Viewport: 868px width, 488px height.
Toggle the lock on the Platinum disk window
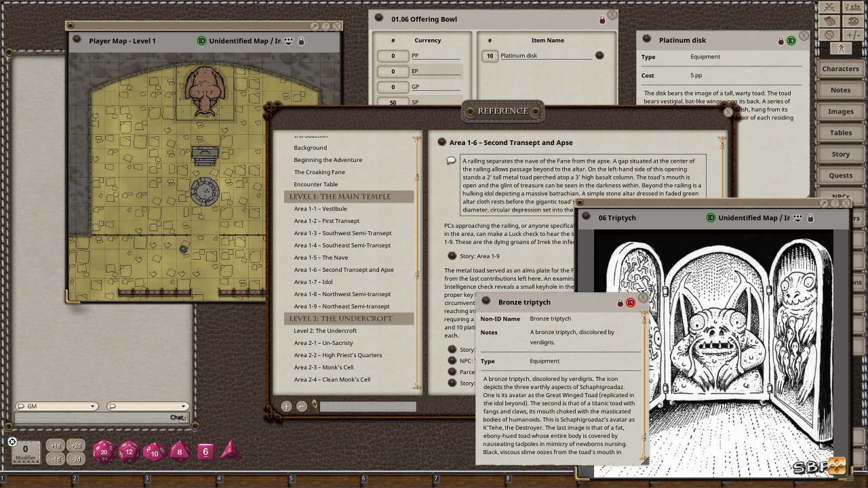[x=781, y=40]
